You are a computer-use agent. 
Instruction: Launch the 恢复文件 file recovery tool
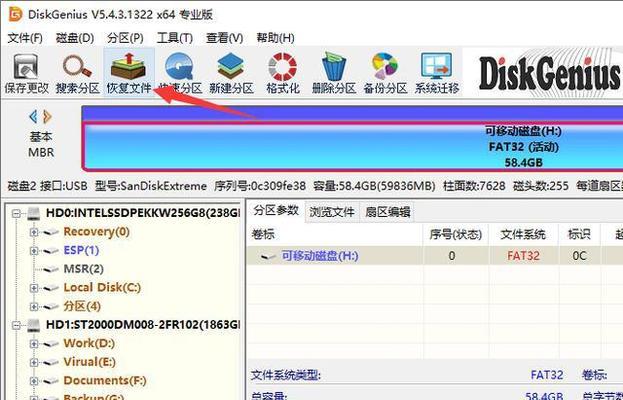[x=129, y=74]
